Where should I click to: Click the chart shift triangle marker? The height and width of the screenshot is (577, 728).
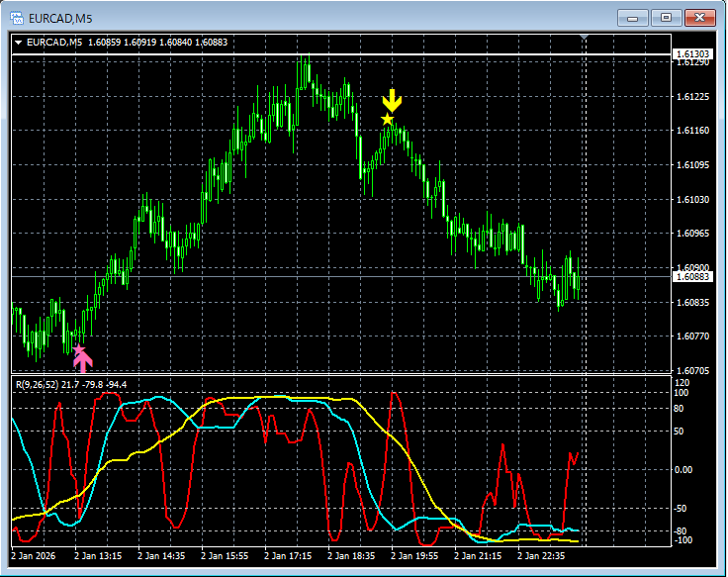pyautogui.click(x=584, y=37)
